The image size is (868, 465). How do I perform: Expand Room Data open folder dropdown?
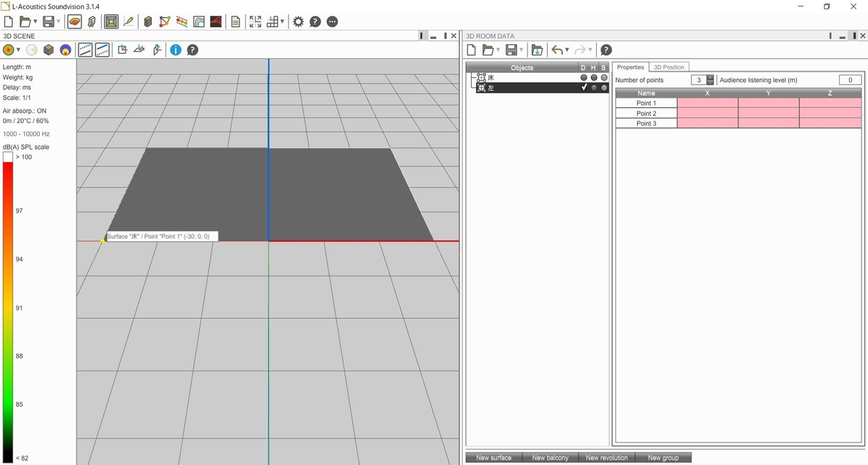click(x=498, y=51)
